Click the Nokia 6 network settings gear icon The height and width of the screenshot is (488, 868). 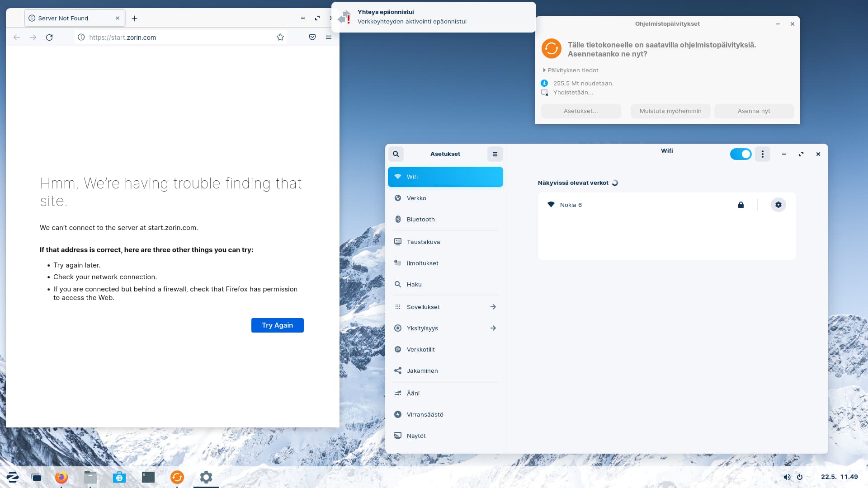(x=778, y=204)
